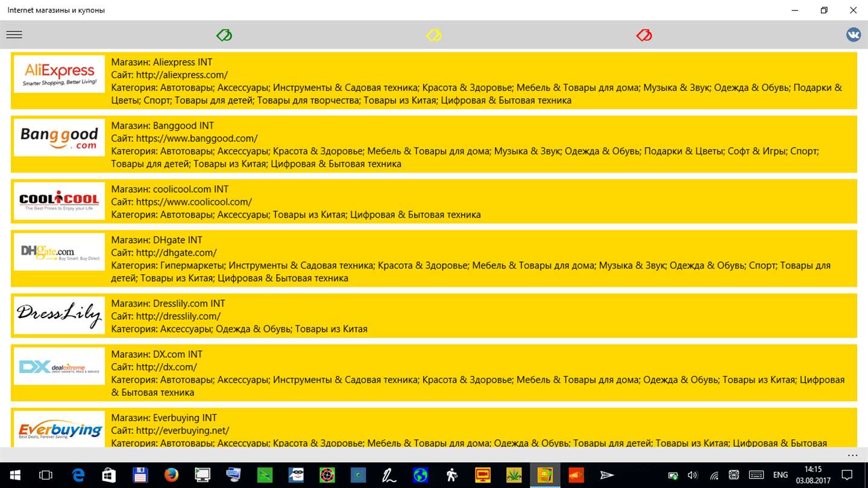Open the Windows Store taskbar icon

109,475
